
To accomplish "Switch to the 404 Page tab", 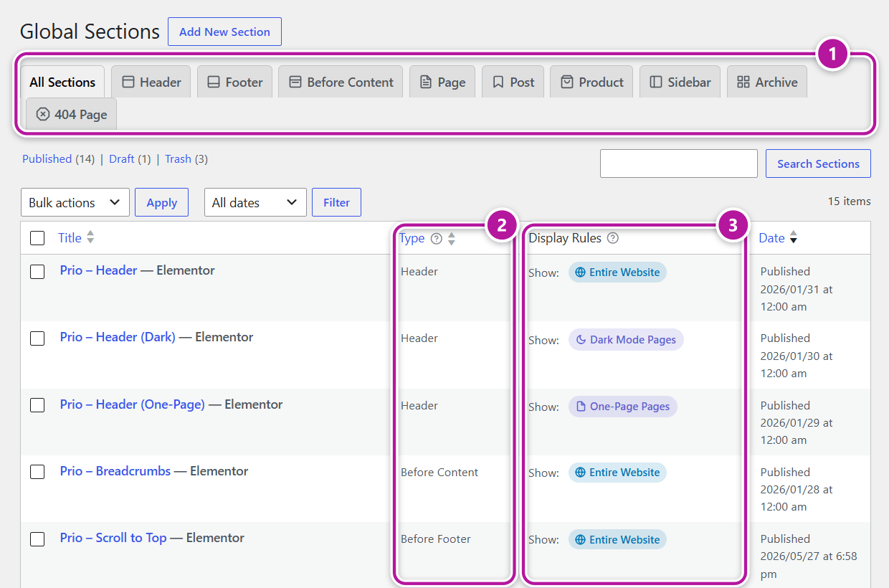I will 71,114.
